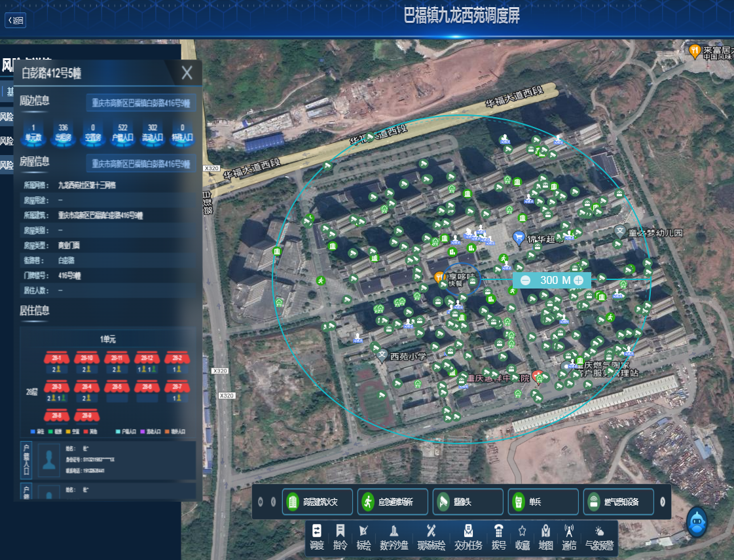Open the 房屋信息 address dropdown
The image size is (734, 560).
[x=141, y=164]
